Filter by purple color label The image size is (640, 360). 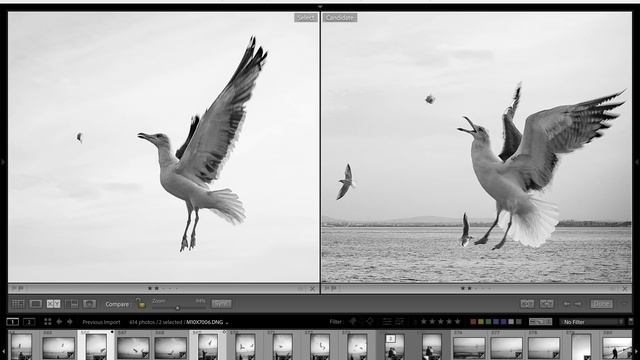point(503,322)
